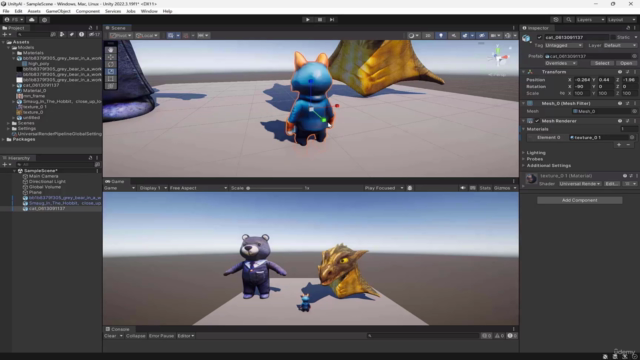Click the Add Component button

point(580,200)
